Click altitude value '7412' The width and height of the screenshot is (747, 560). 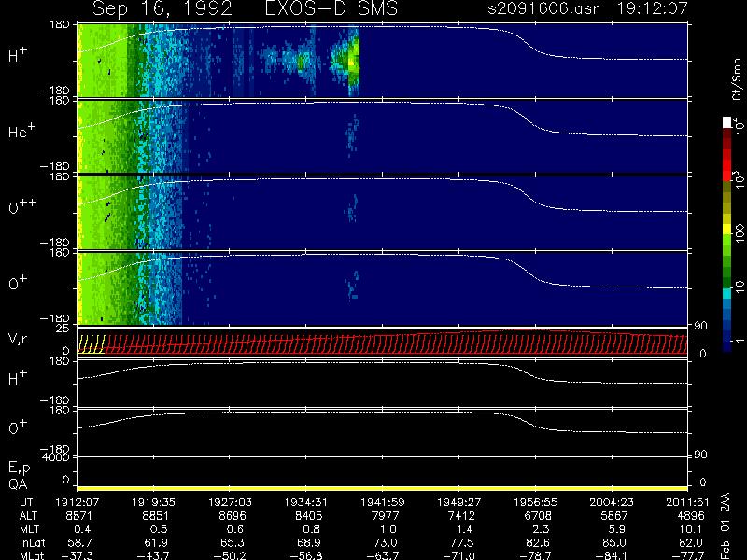pyautogui.click(x=461, y=516)
